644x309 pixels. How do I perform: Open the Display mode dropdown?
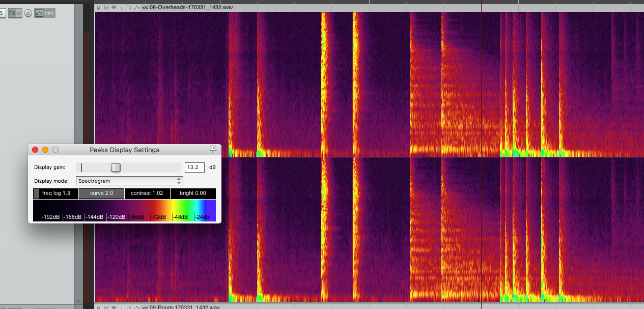point(129,180)
